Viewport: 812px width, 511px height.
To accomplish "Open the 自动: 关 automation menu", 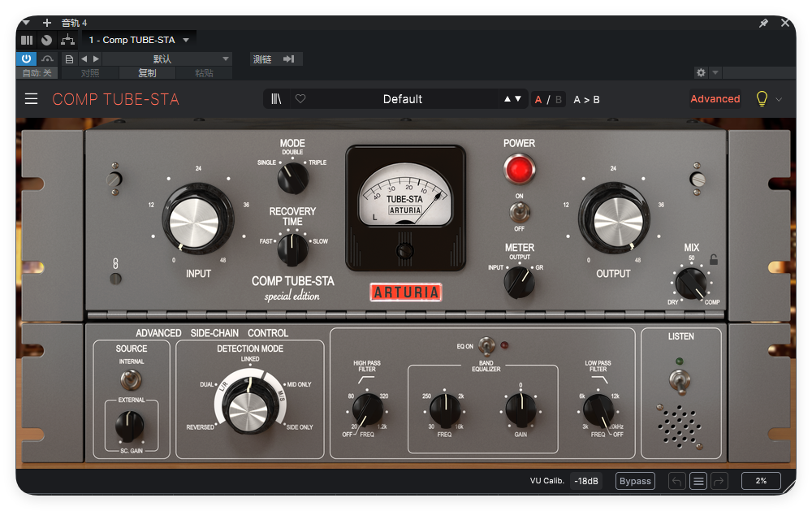I will tap(37, 73).
